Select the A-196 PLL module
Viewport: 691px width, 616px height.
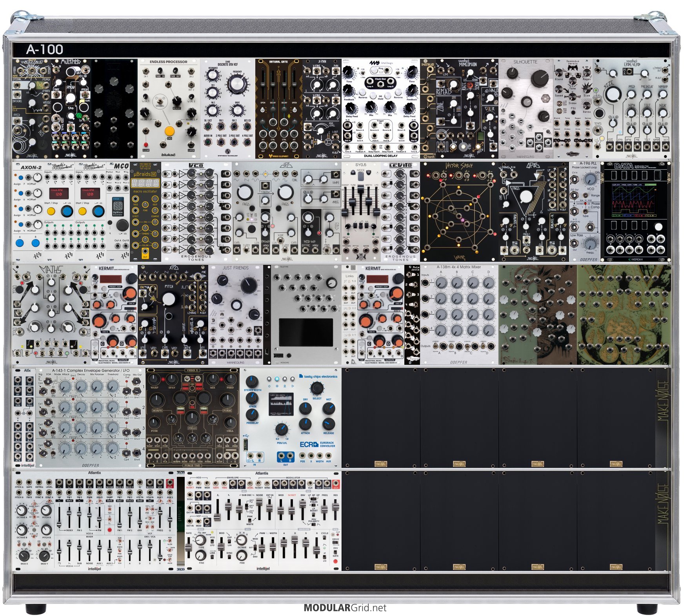point(585,212)
